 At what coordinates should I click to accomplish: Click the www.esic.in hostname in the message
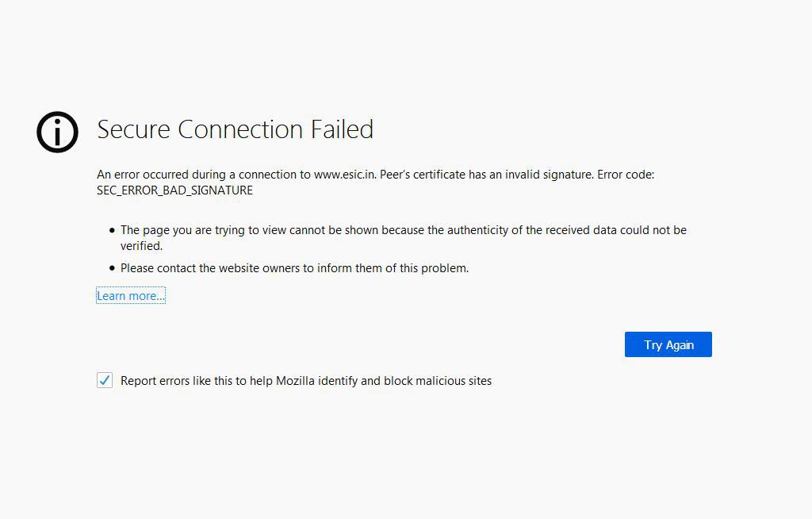(x=344, y=175)
